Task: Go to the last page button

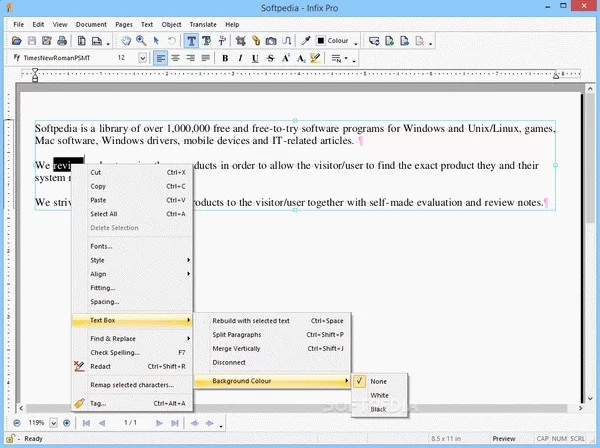Action: tap(175, 423)
